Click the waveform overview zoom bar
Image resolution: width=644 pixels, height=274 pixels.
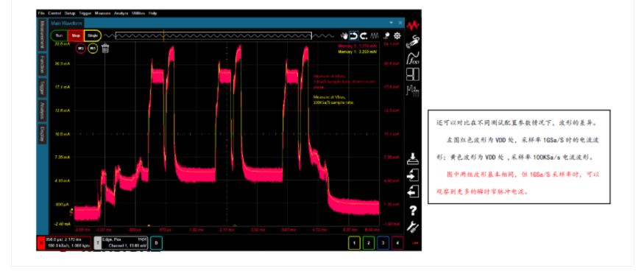coord(213,36)
